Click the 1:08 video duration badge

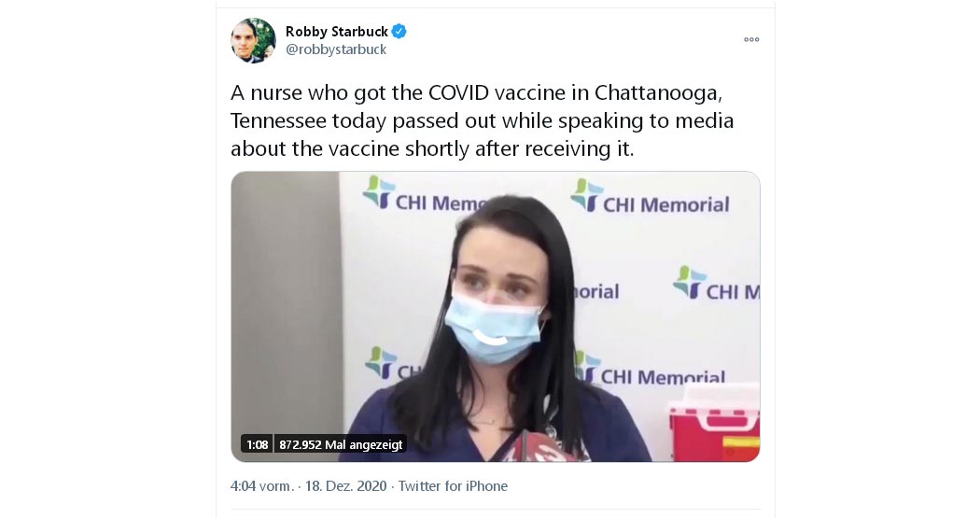click(257, 445)
